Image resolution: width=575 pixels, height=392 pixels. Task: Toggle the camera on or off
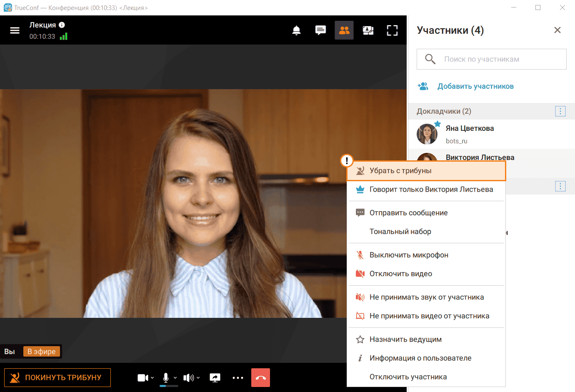coord(143,378)
